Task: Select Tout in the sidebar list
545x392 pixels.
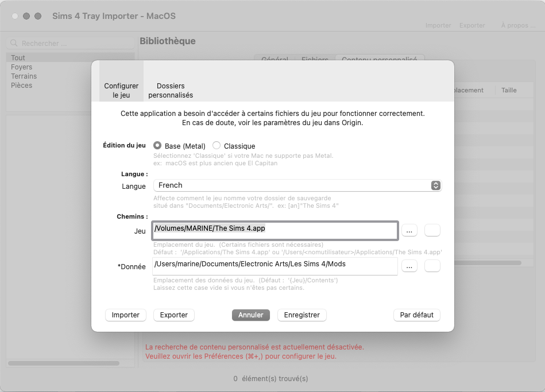Action: 71,58
